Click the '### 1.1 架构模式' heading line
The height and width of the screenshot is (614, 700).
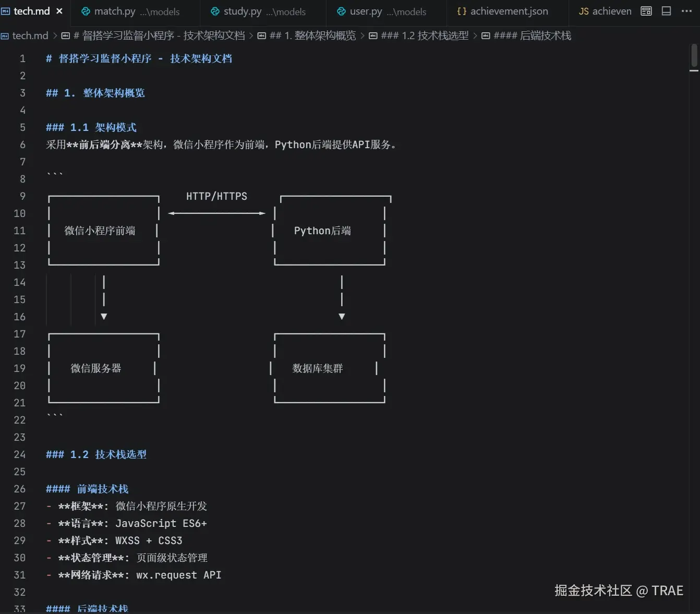(91, 127)
